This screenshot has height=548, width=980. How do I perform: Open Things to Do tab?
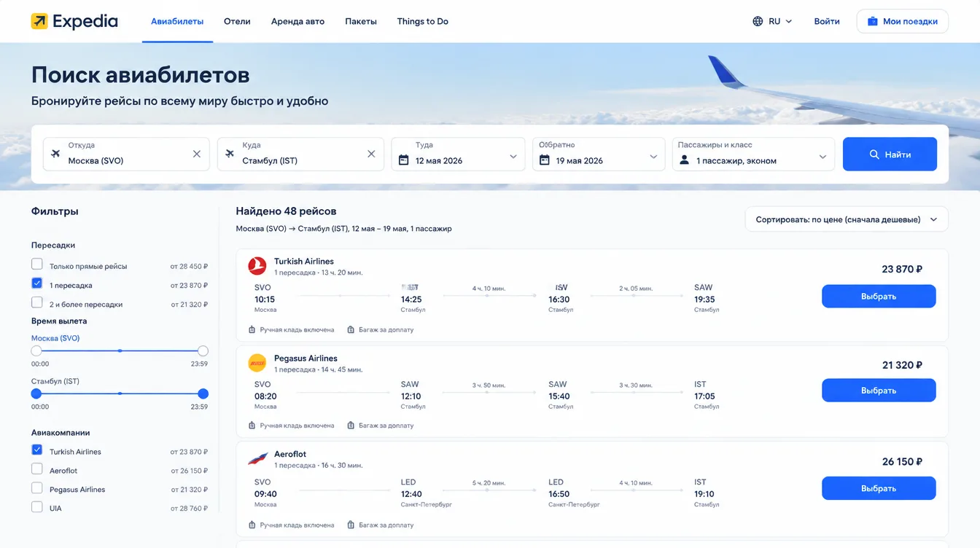[423, 22]
